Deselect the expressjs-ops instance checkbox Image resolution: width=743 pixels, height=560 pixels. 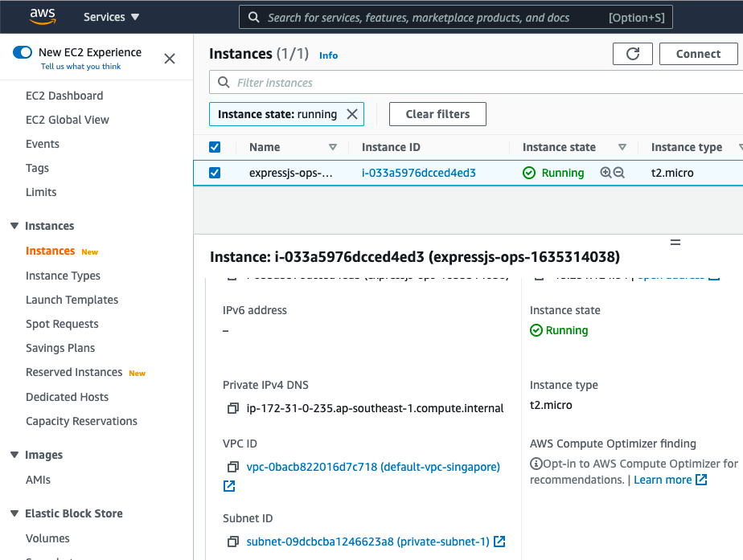coord(216,172)
